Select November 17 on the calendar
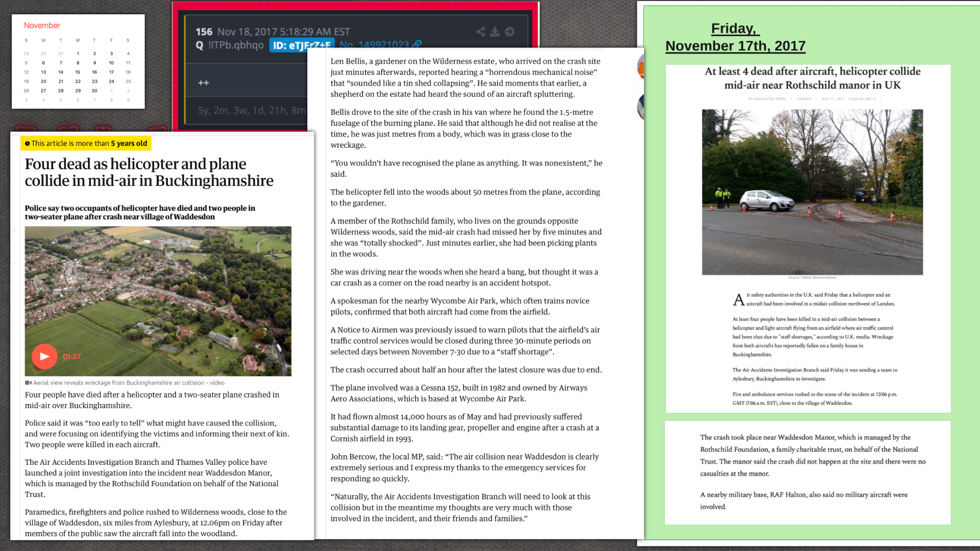The width and height of the screenshot is (980, 551). [111, 72]
